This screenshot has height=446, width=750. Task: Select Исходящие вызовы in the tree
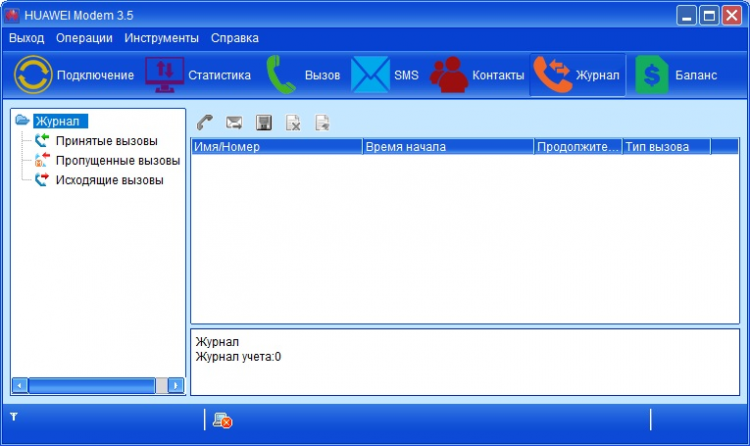(110, 180)
